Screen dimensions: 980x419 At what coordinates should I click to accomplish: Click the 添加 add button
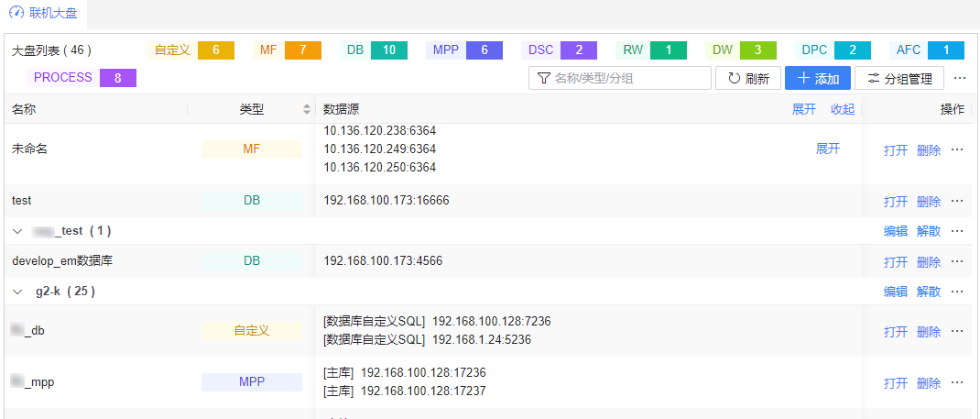point(818,78)
